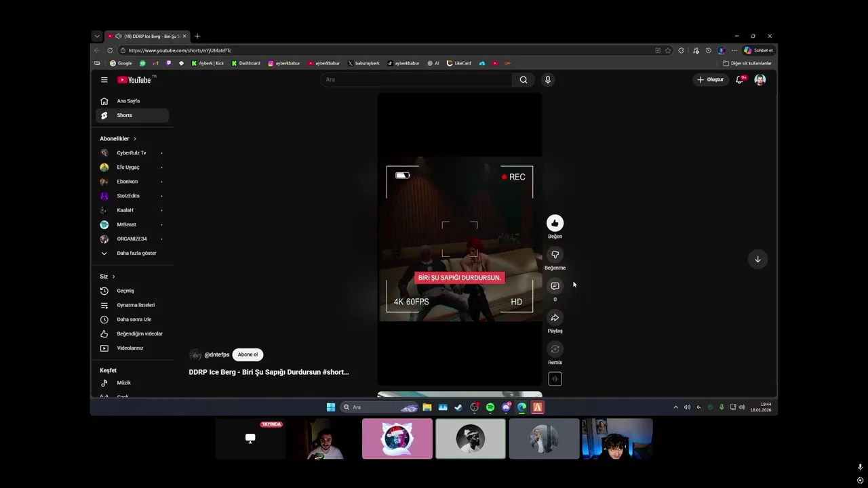Open the browser tab list dropdown

click(x=97, y=36)
